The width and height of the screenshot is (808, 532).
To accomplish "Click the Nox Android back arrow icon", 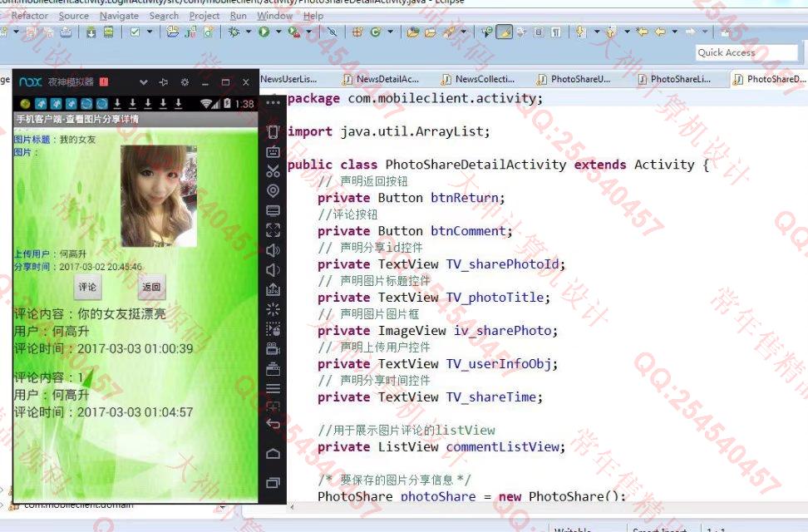I will [x=273, y=424].
